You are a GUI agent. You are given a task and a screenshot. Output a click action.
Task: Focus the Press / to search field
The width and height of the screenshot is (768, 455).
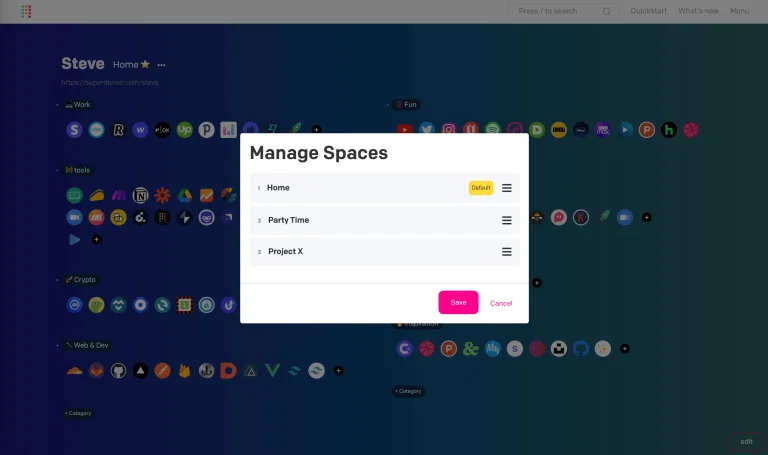pyautogui.click(x=563, y=11)
